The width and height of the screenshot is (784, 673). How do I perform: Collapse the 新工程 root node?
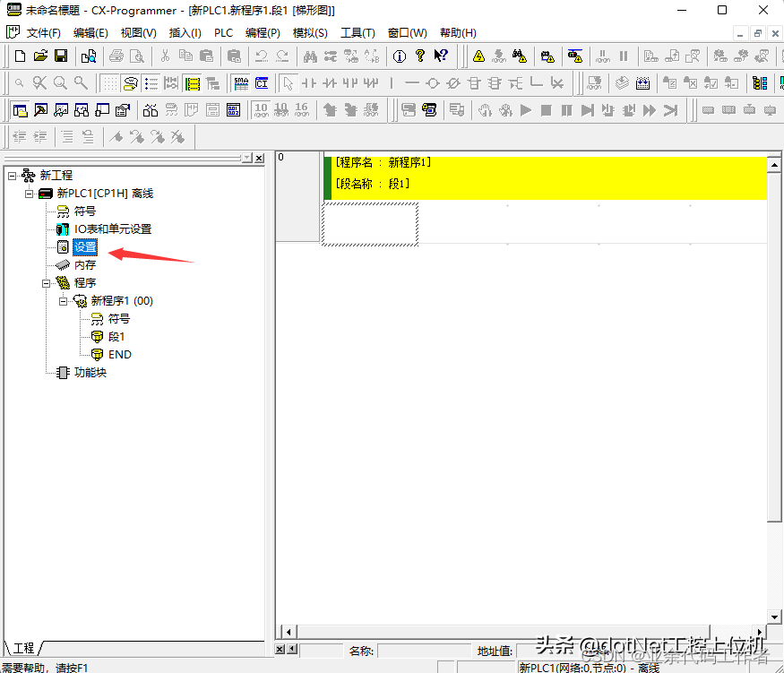click(12, 176)
